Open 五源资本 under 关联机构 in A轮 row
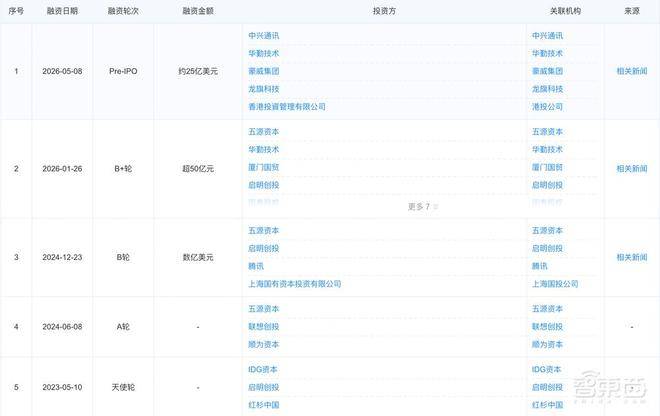660x416 pixels. coord(547,309)
